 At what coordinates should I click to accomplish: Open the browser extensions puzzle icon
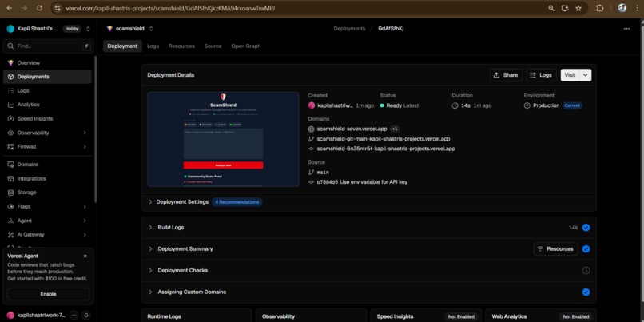coord(599,8)
